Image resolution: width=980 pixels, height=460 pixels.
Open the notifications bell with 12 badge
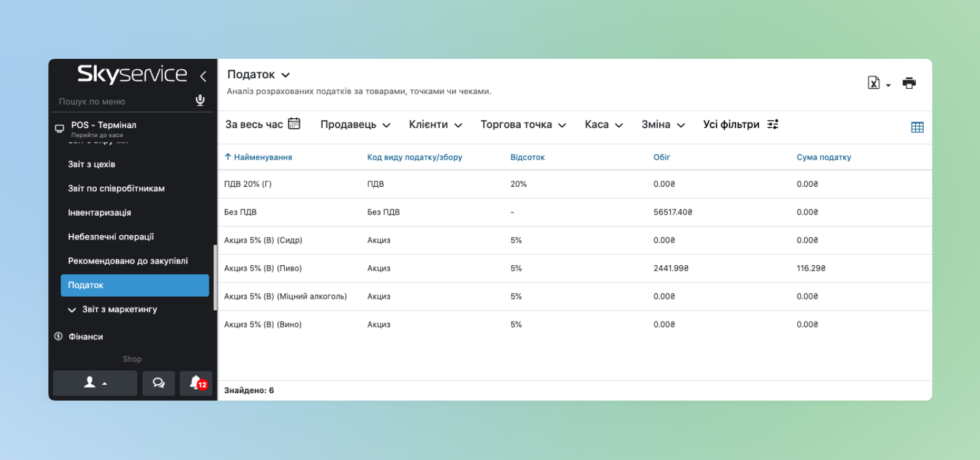click(x=196, y=383)
